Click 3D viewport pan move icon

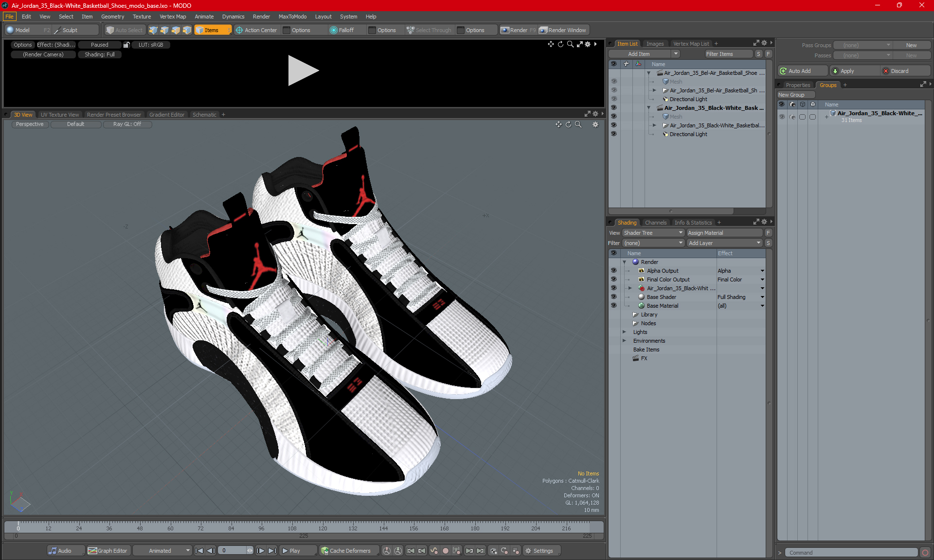[558, 124]
